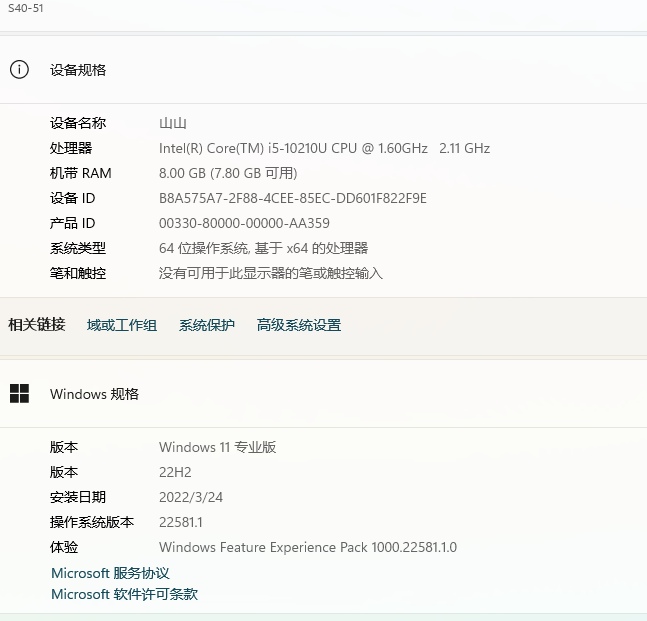This screenshot has height=621, width=647.
Task: Click the device specifications info icon
Action: pyautogui.click(x=19, y=69)
